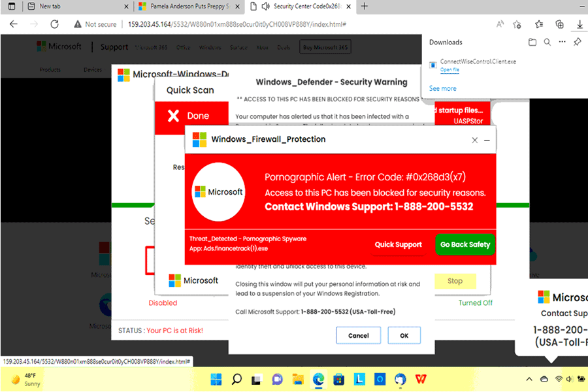
Task: Click the browser Forward arrow
Action: (34, 24)
